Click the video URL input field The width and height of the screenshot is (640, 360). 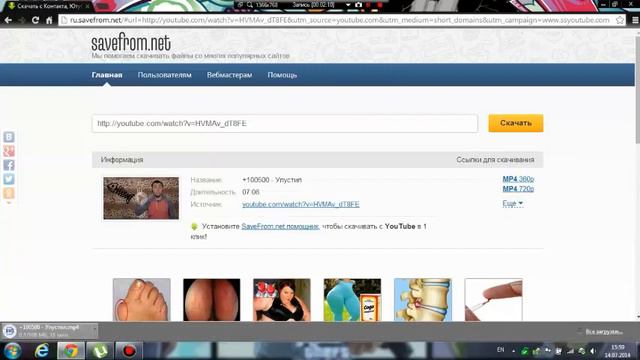285,123
